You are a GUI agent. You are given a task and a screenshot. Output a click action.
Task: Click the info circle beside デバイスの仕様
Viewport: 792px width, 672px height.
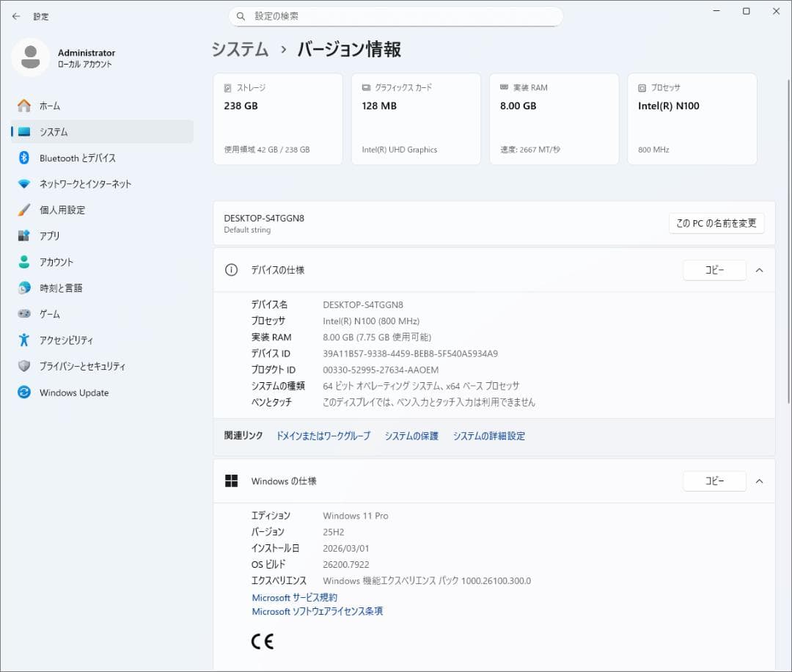[231, 270]
